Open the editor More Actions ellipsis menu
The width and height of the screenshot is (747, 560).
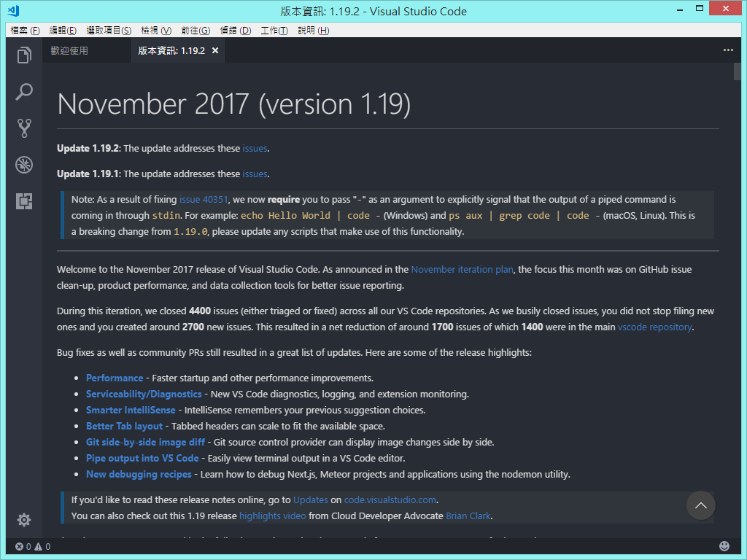(x=728, y=50)
